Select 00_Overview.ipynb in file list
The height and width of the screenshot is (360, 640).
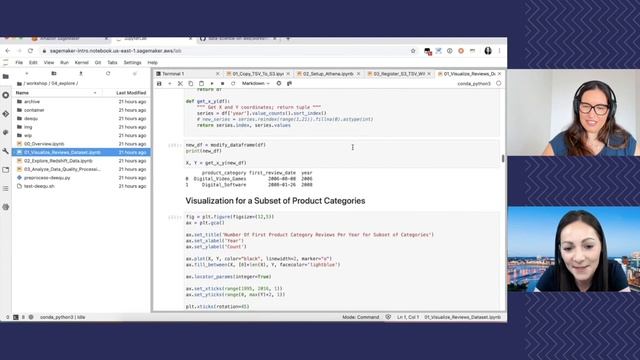[81, 144]
